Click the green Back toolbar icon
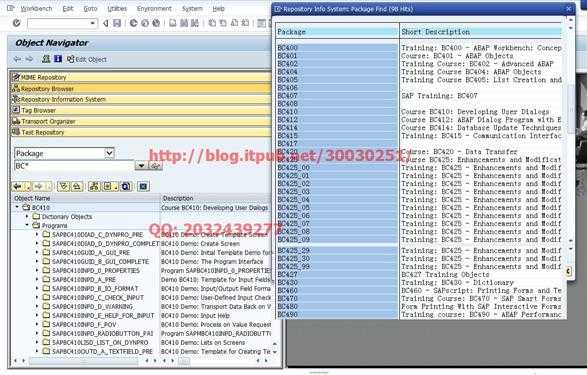Viewport: 587px width, 375px height. tap(133, 23)
